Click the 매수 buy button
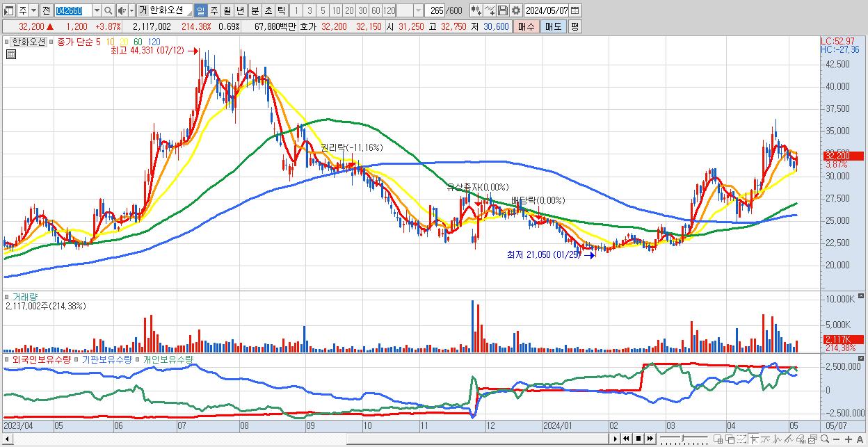Screen dimensions: 868x447 click(527, 26)
